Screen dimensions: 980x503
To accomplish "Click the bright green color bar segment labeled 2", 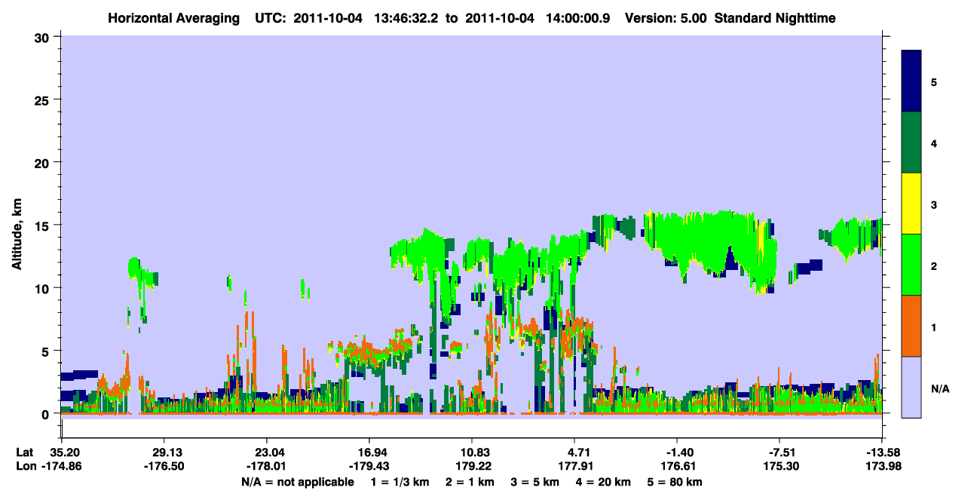I will (911, 265).
